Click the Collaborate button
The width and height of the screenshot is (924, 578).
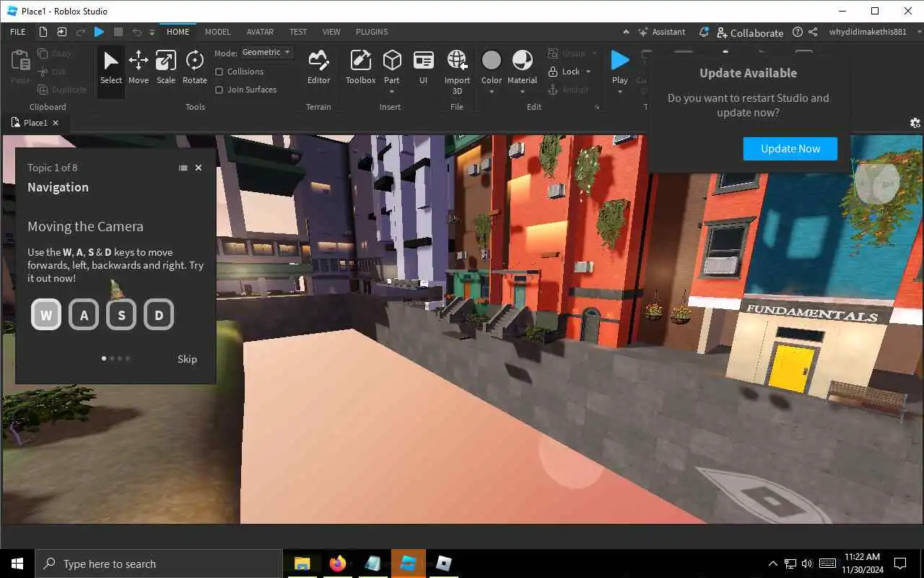(750, 33)
